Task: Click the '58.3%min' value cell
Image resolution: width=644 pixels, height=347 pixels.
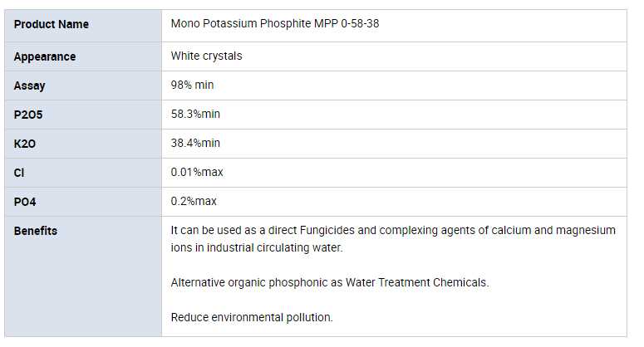Action: pyautogui.click(x=196, y=115)
